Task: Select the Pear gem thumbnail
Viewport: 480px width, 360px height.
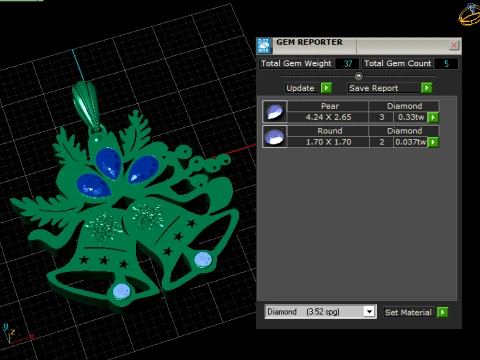Action: (x=274, y=112)
